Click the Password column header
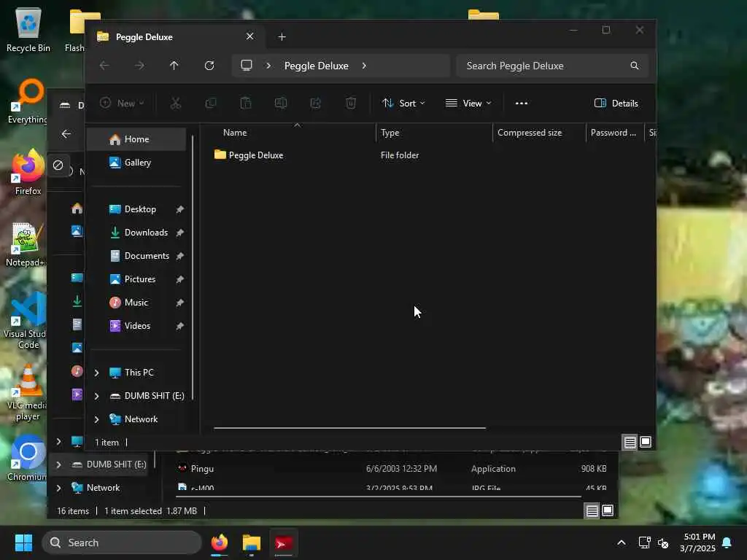Screen dimensions: 747x560 click(x=614, y=133)
